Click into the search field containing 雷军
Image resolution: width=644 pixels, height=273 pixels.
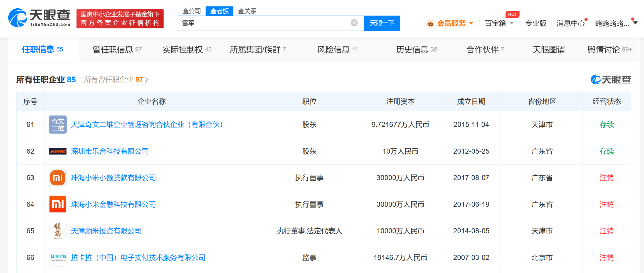264,23
